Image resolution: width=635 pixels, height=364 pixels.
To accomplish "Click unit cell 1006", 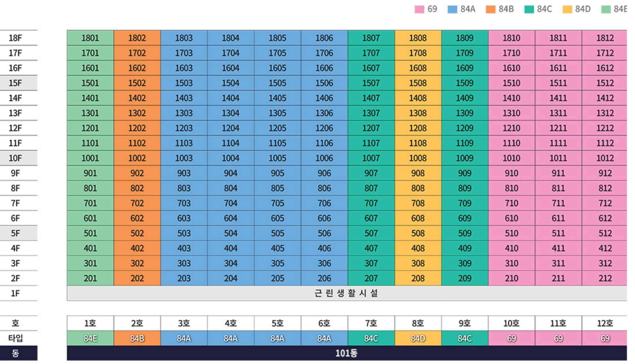I will pos(324,158).
